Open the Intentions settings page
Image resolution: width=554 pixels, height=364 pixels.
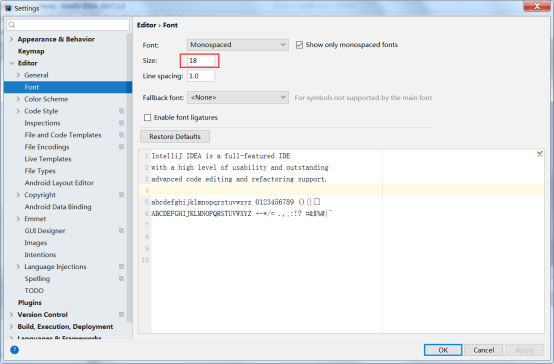[40, 255]
